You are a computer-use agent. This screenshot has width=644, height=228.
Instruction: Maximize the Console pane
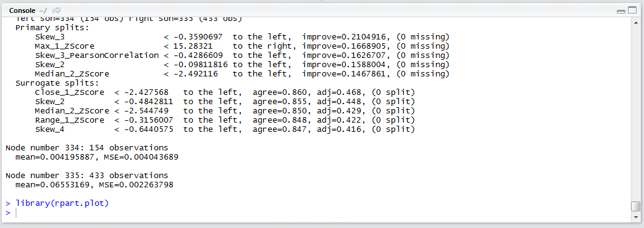point(632,10)
